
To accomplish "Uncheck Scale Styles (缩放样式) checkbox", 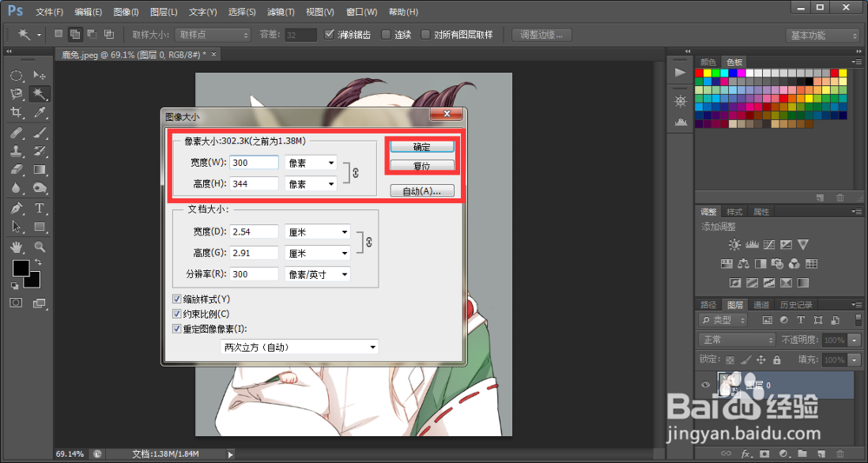I will point(176,299).
